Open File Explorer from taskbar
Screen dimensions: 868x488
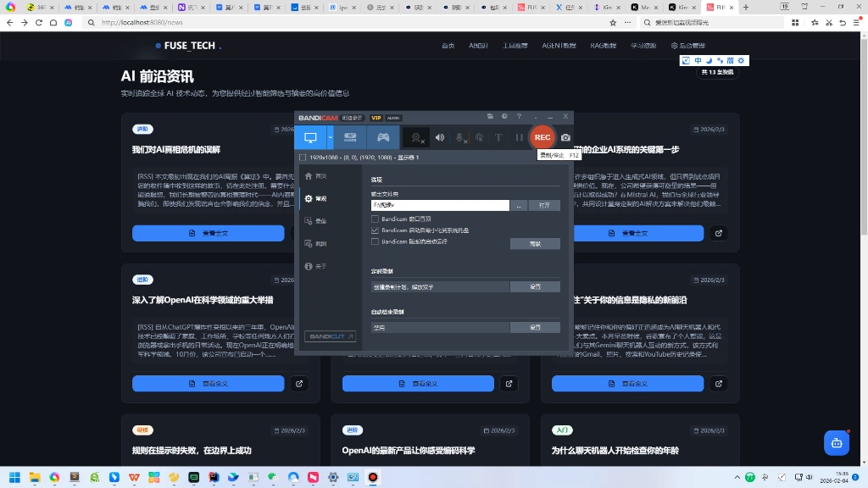[35, 477]
